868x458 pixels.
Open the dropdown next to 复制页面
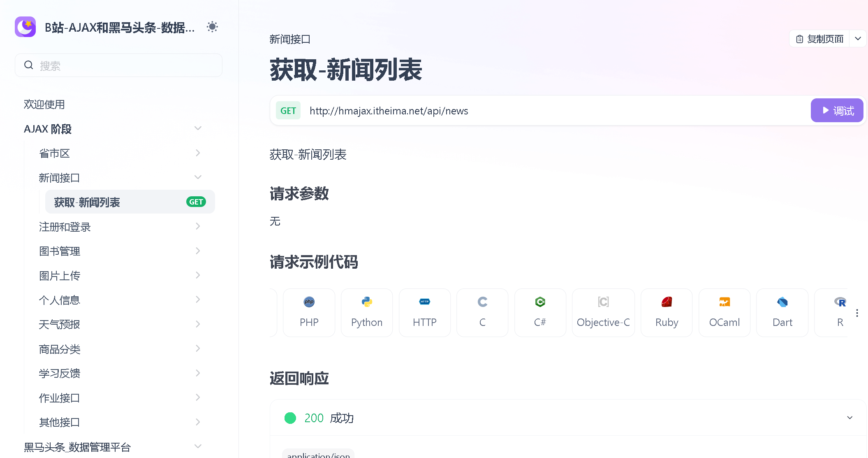point(858,39)
